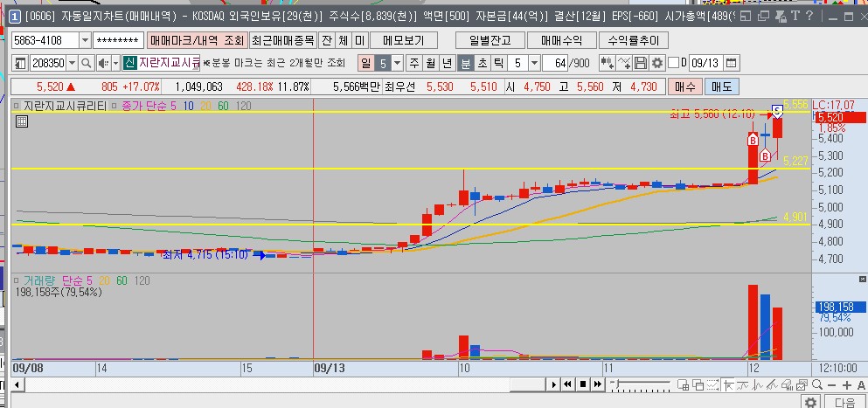Play chart replay forward
868x408 pixels.
[554, 384]
